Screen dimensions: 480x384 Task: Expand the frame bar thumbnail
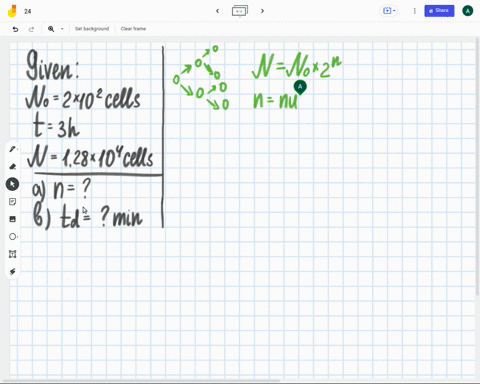(240, 11)
